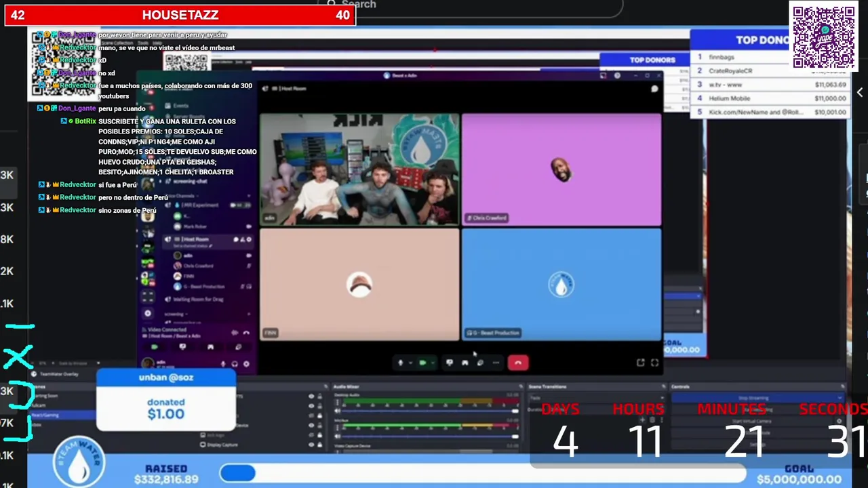Mute the microphone in the Discord call bar
The image size is (868, 488).
pyautogui.click(x=400, y=363)
